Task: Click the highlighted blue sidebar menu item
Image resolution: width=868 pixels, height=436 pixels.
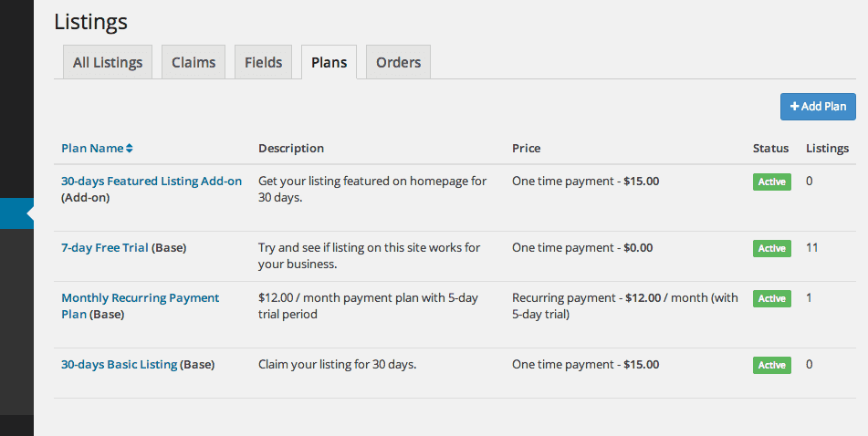Action: [16, 213]
